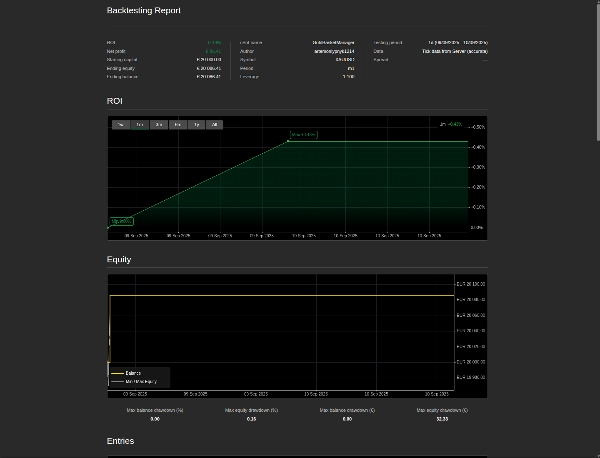Click the EUR 20 000.00 equity axis label
Screen dimensions: 600x458
point(471,362)
